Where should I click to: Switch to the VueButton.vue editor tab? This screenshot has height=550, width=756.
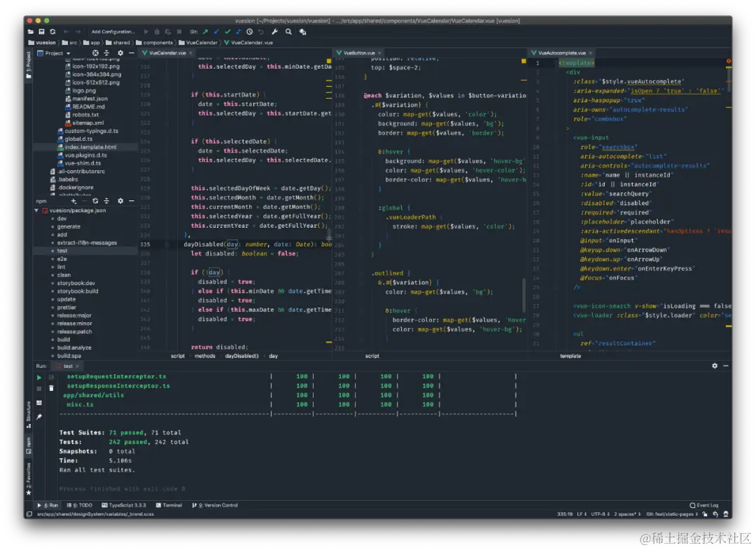coord(358,53)
